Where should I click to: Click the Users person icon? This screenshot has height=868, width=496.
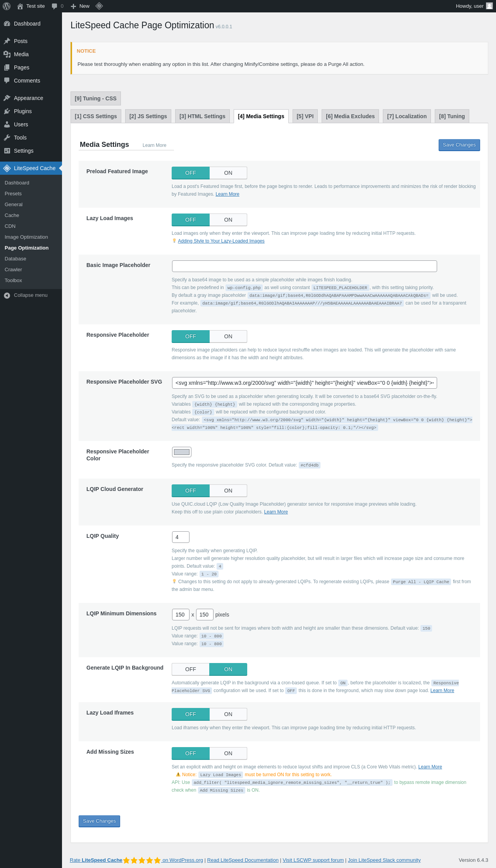pos(7,124)
